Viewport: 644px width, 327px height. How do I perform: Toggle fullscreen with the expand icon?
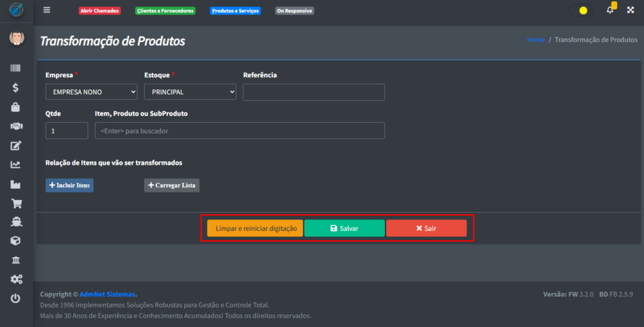coord(630,10)
